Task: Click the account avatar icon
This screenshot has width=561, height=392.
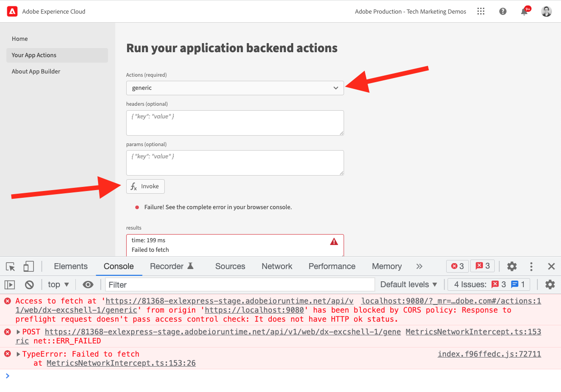Action: click(546, 11)
